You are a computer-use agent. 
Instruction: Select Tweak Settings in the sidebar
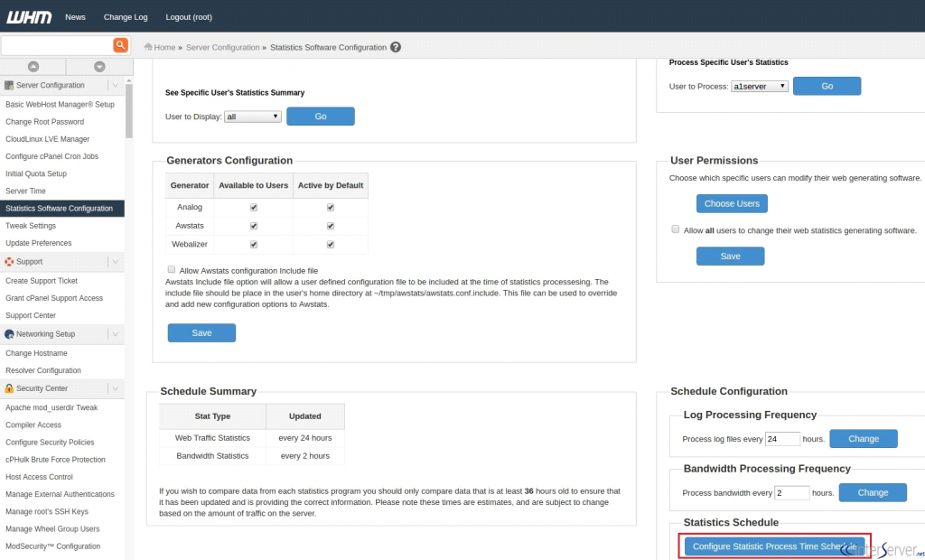(31, 226)
